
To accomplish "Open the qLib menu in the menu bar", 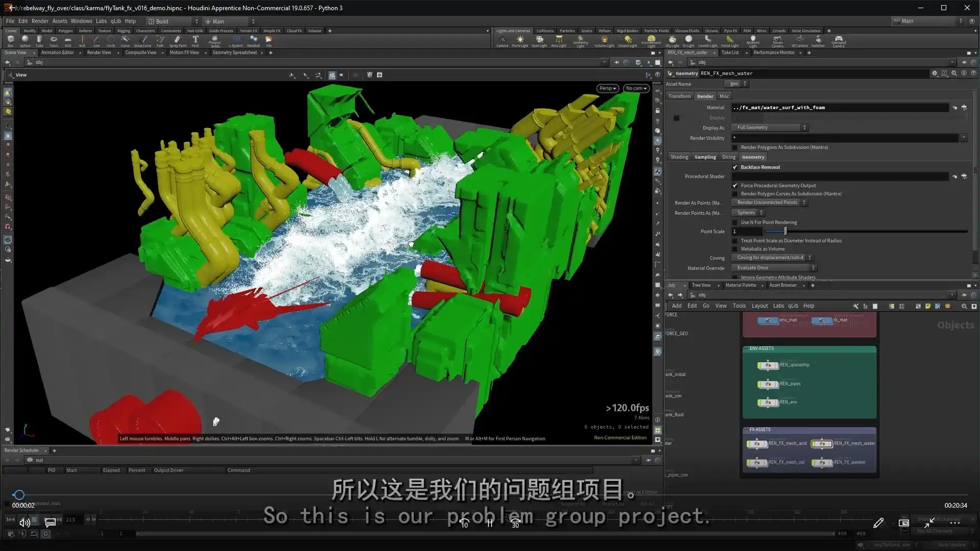I will pyautogui.click(x=116, y=21).
